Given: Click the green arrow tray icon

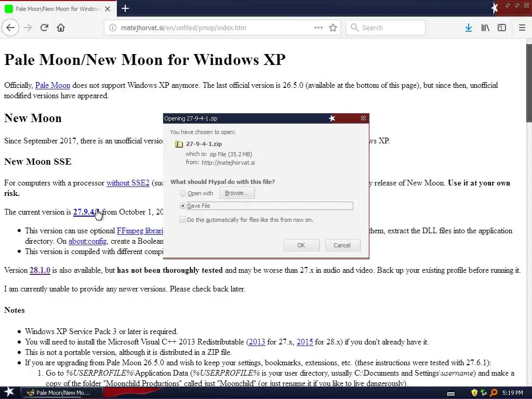Looking at the screenshot, I should coord(484,393).
